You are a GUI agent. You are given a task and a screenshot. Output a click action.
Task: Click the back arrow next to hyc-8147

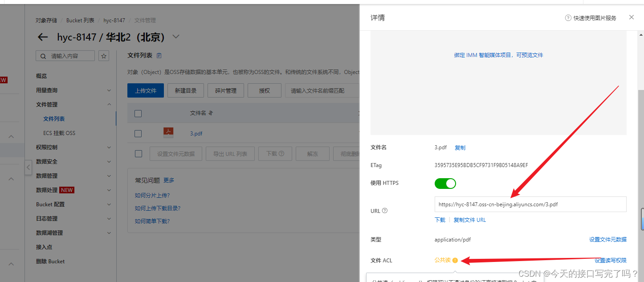[x=42, y=37]
